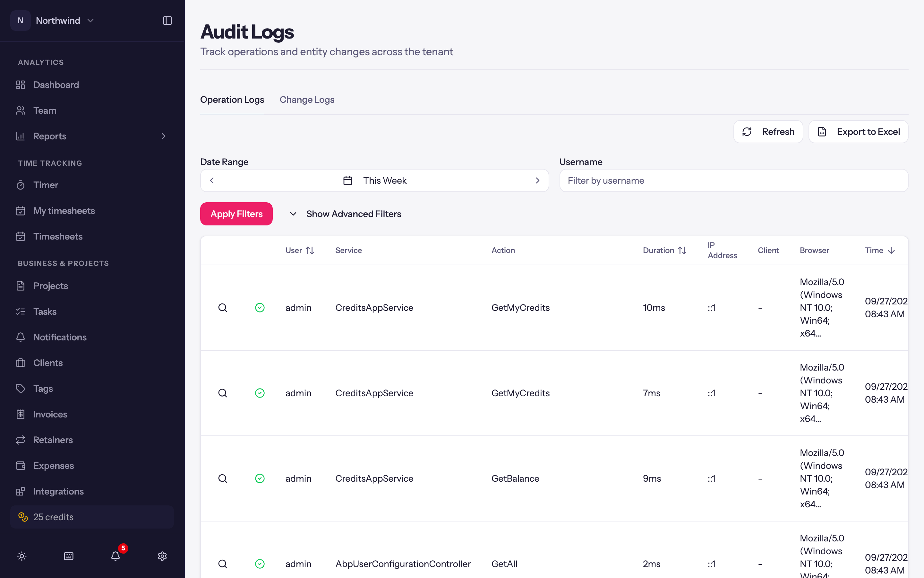
Task: View details of the 7ms GetMyCredits row
Action: (223, 393)
